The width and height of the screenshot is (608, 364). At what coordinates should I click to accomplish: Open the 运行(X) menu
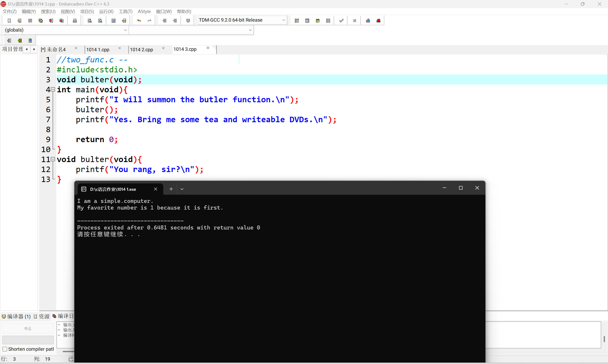(106, 12)
